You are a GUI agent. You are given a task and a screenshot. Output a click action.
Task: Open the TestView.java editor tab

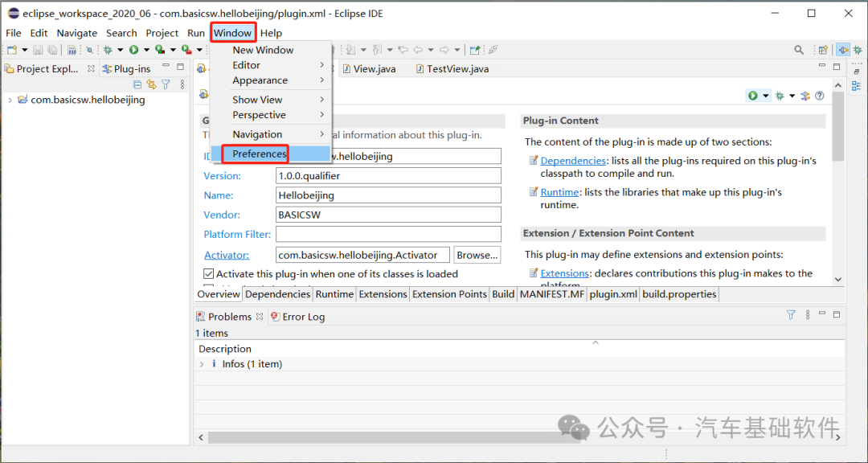click(452, 69)
